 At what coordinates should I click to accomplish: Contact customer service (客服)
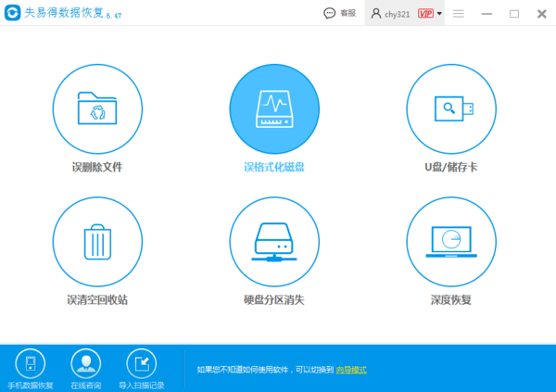(339, 14)
